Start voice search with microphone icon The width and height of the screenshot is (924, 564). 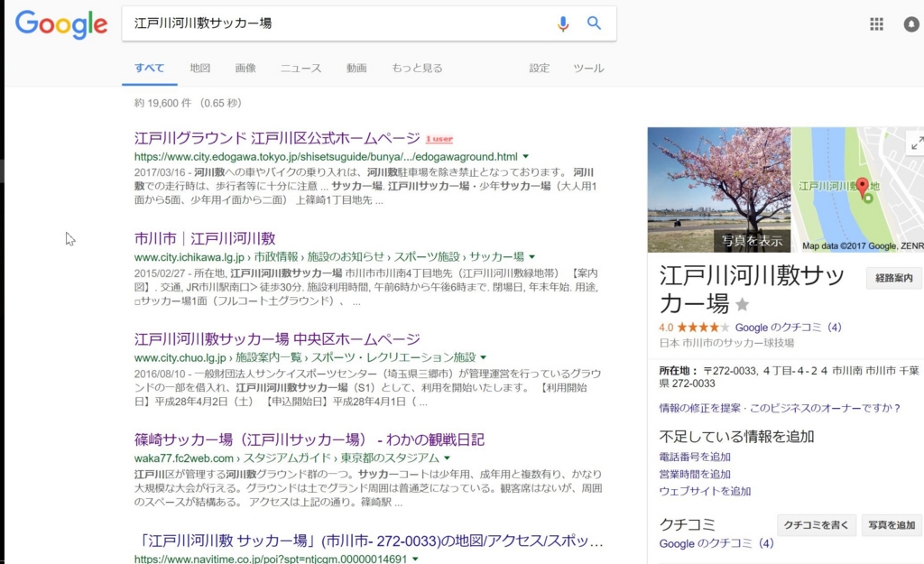tap(563, 23)
